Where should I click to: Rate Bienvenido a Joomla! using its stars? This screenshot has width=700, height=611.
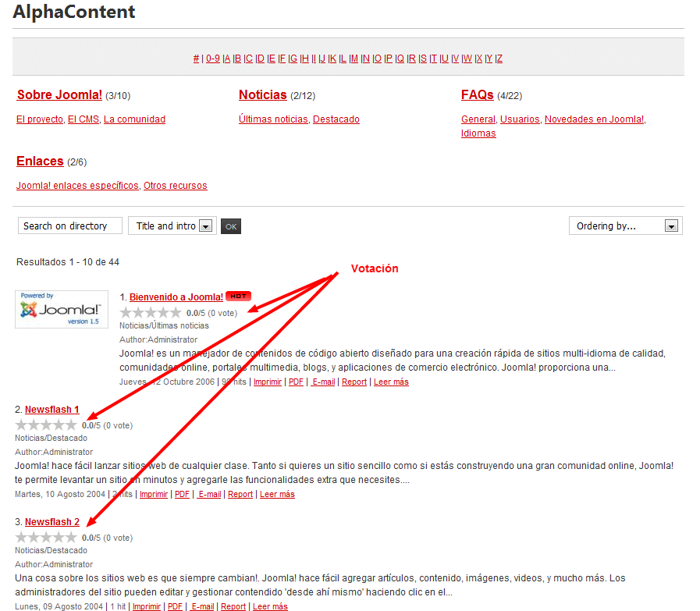151,312
